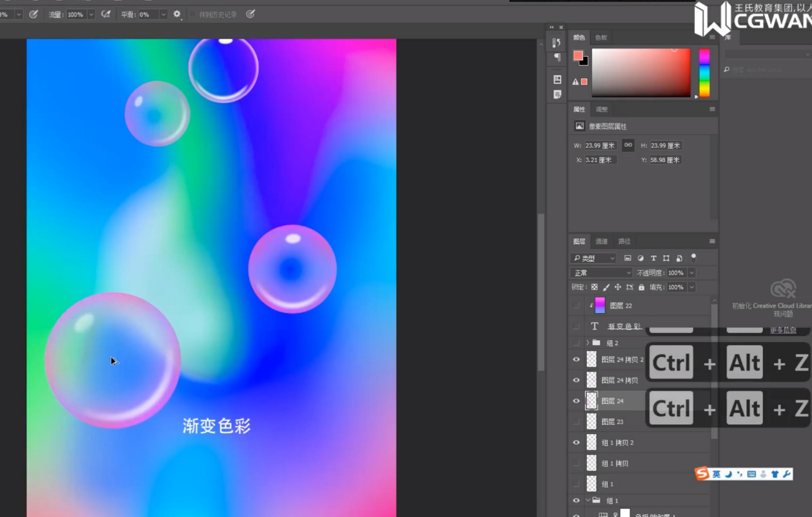Select the 图层 tab
Screen dimensions: 812x517
(579, 241)
